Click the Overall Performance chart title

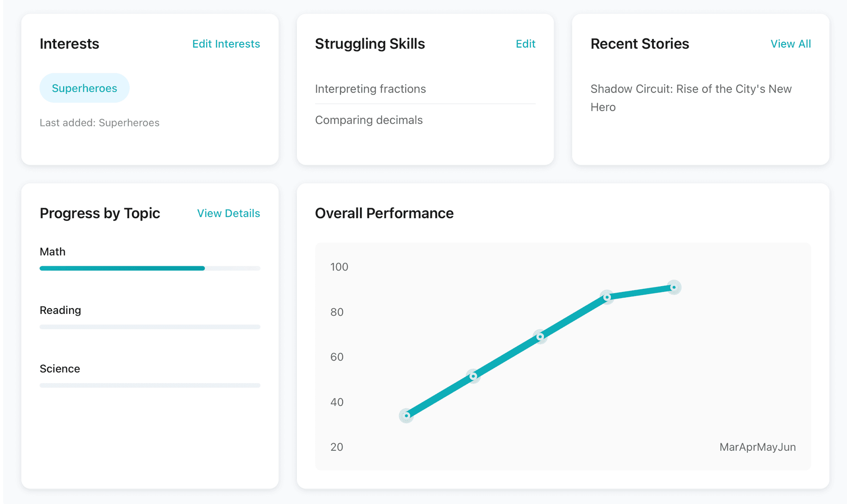click(384, 213)
